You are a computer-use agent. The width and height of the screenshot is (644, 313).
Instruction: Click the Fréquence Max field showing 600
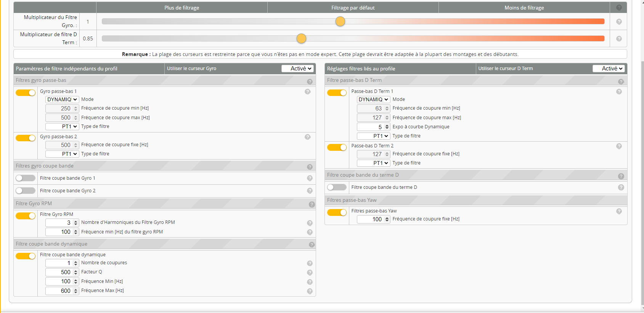pos(59,291)
